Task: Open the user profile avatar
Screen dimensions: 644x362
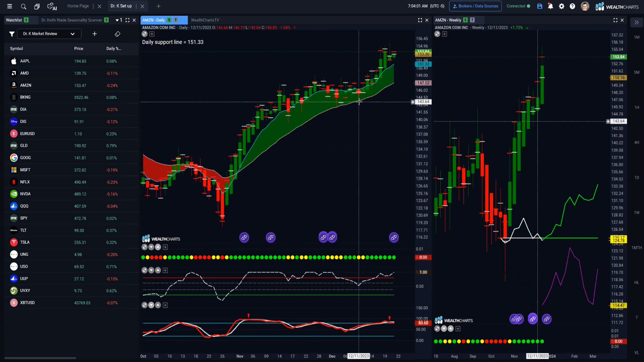Action: 585,6
